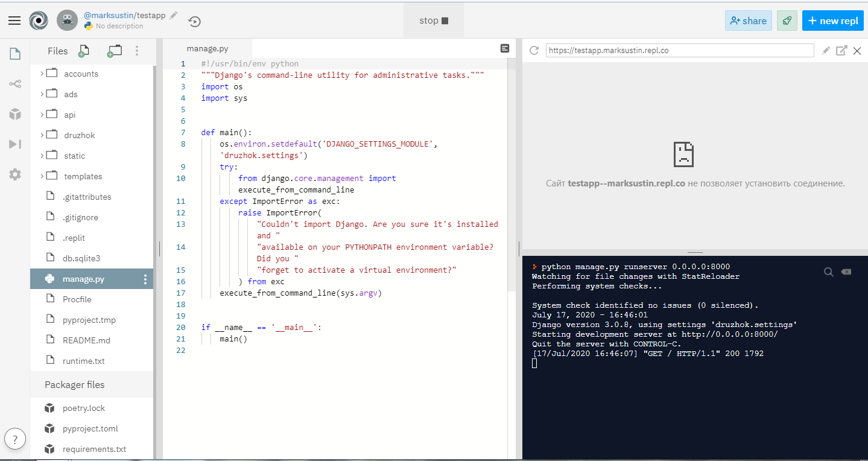Click the 'def main():' code line

(227, 132)
